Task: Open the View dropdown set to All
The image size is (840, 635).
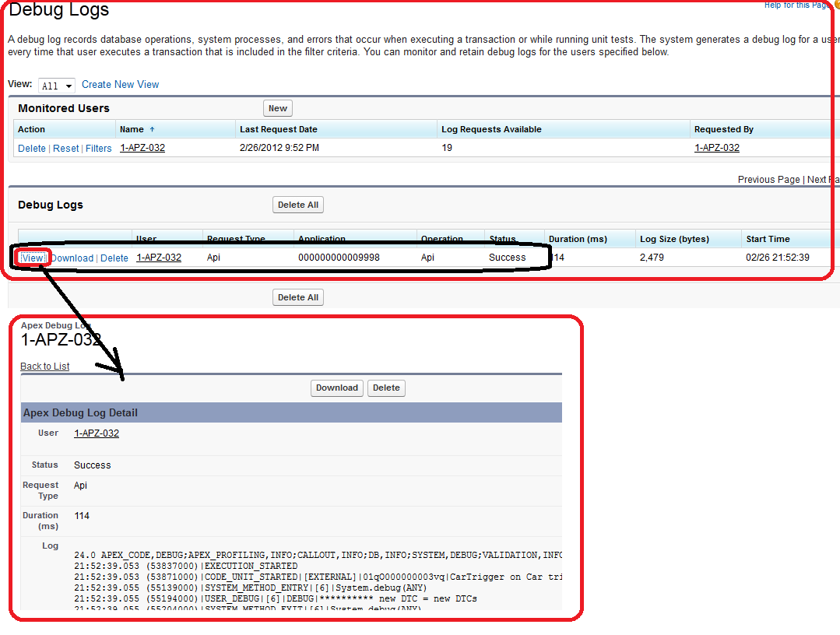Action: (x=56, y=86)
